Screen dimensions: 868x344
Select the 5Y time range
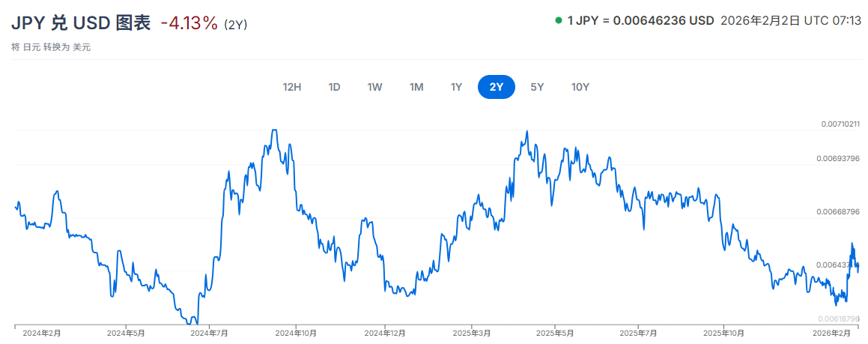[537, 87]
